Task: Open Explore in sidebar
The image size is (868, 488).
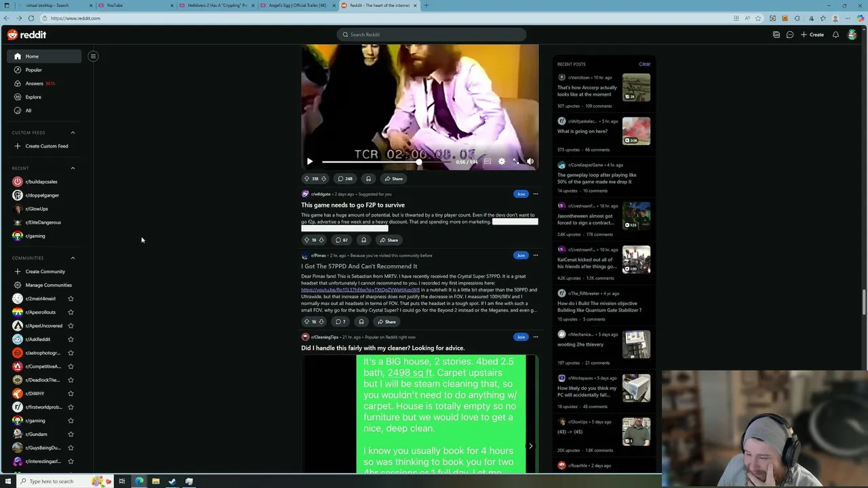Action: point(45,97)
